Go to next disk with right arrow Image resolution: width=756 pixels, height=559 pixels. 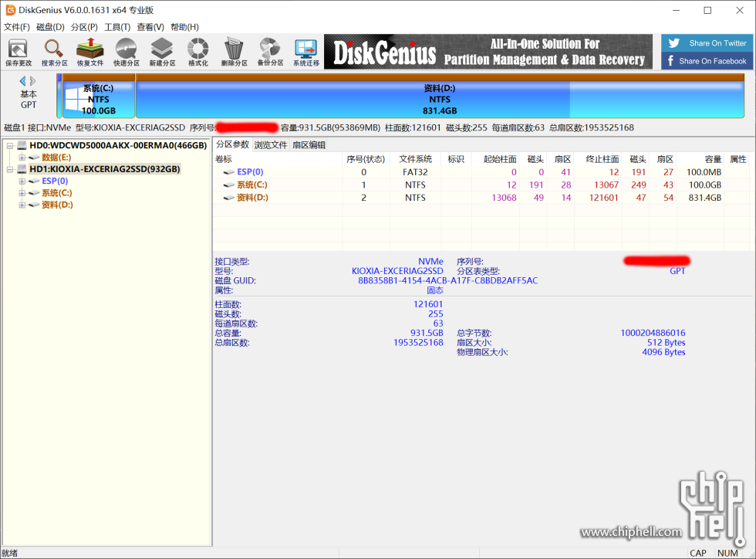click(33, 81)
